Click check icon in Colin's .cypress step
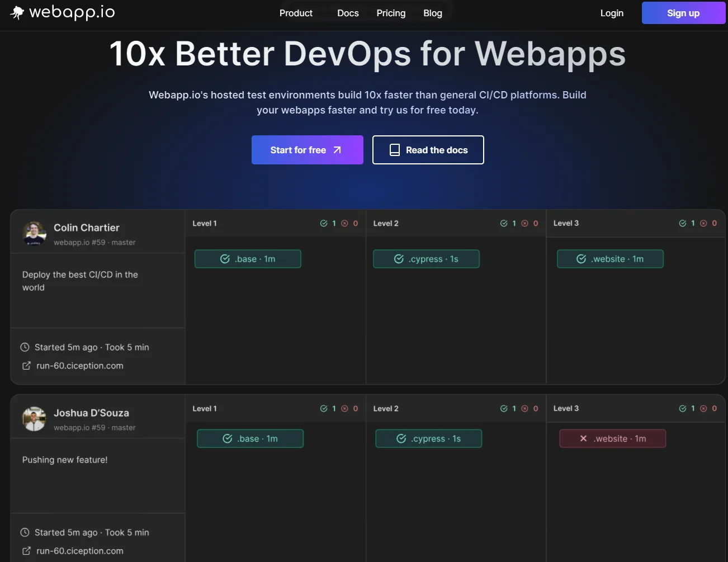The width and height of the screenshot is (728, 562). coord(399,259)
